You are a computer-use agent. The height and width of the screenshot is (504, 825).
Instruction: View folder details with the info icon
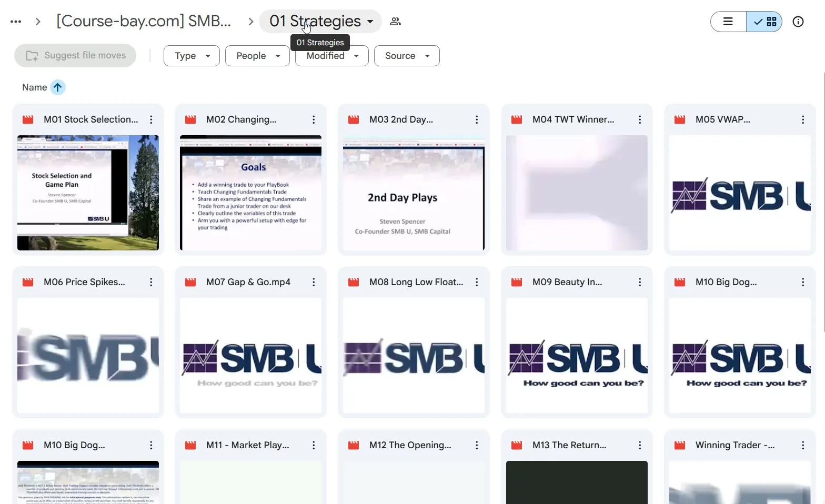798,22
